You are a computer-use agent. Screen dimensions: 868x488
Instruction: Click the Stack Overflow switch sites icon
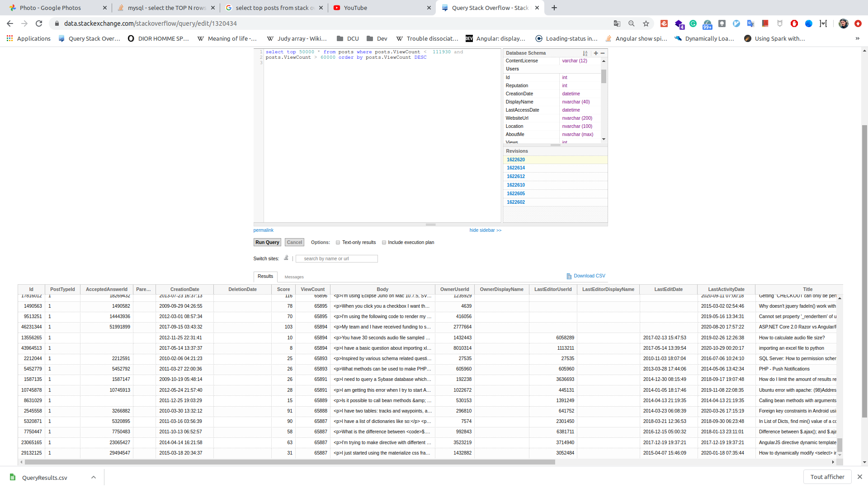[x=286, y=258]
